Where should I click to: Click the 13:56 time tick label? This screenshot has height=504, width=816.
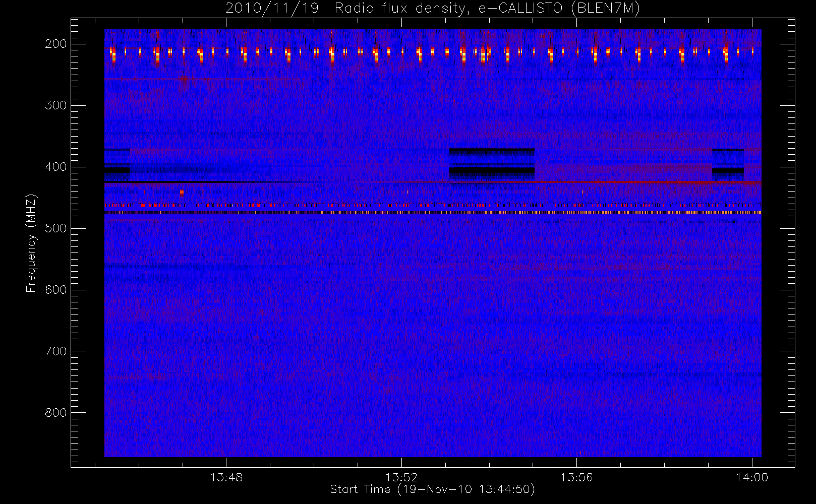[576, 477]
